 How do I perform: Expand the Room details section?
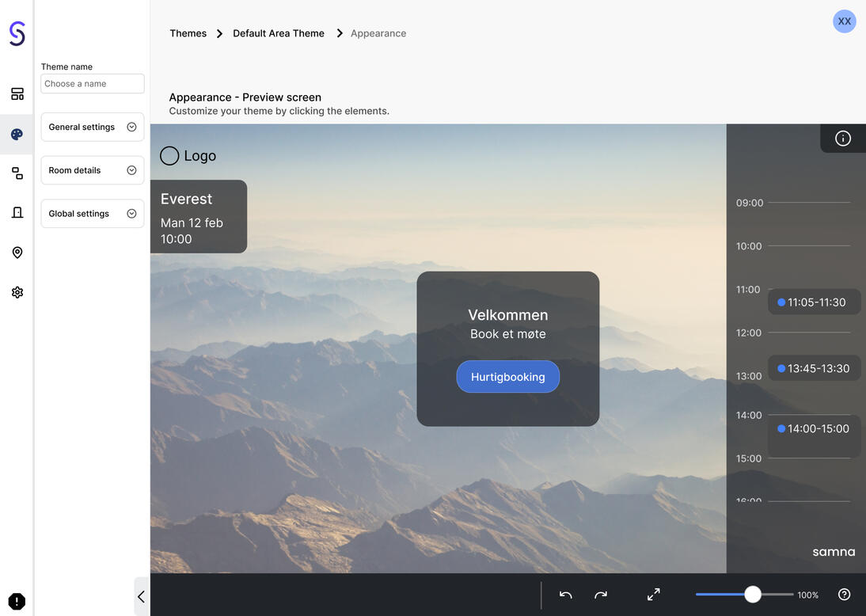[x=93, y=170]
